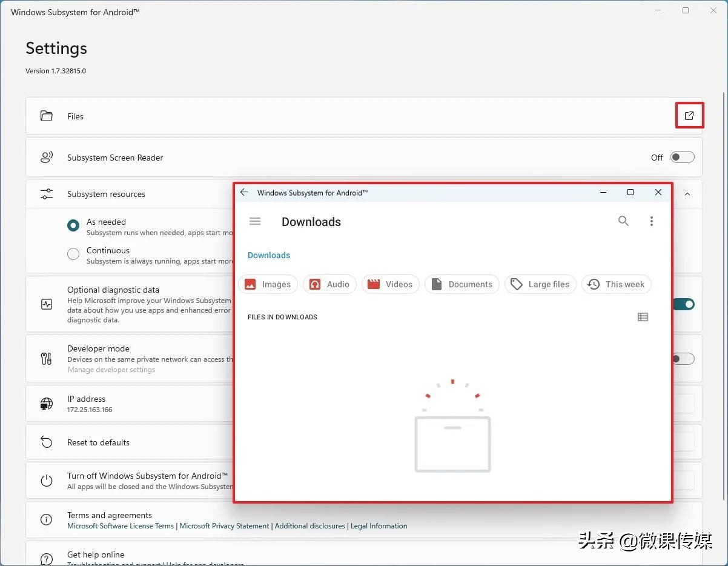The width and height of the screenshot is (728, 566).
Task: Click the Get help online question icon
Action: 47,559
